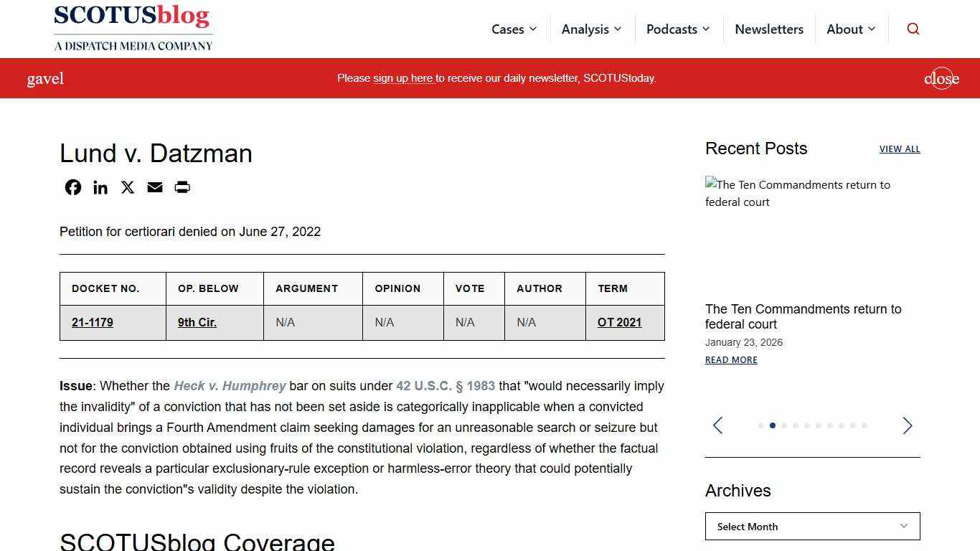
Task: Share the case on X
Action: pos(128,187)
